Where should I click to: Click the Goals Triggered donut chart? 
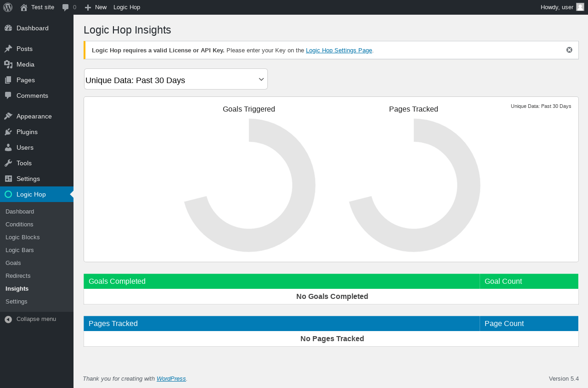coord(249,185)
